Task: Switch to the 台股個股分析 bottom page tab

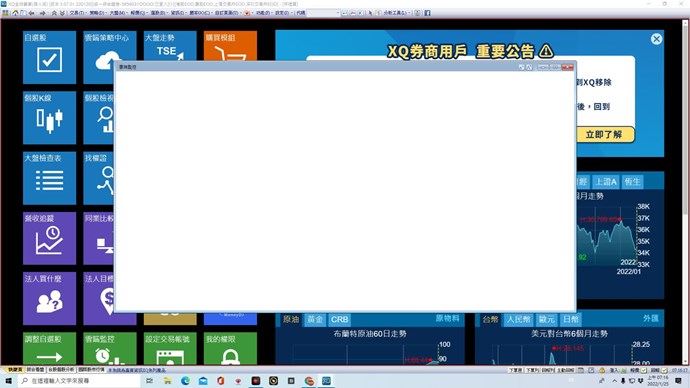Action: pyautogui.click(x=61, y=370)
